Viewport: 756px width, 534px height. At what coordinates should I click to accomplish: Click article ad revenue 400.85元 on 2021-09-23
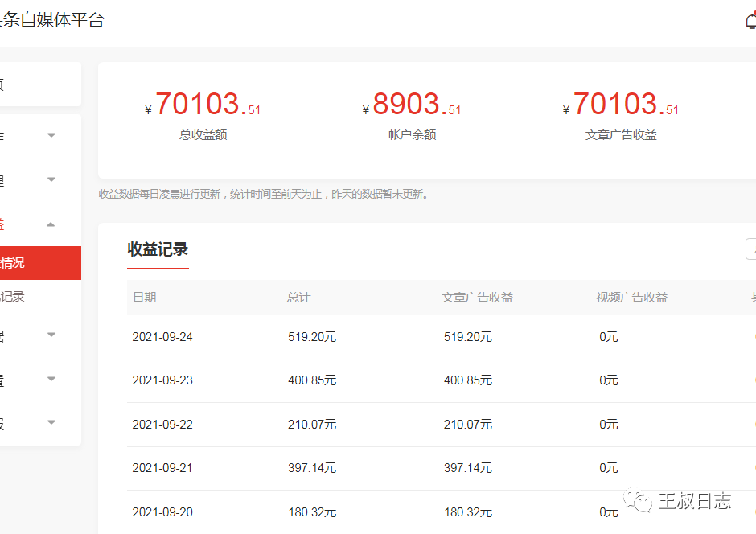(468, 380)
